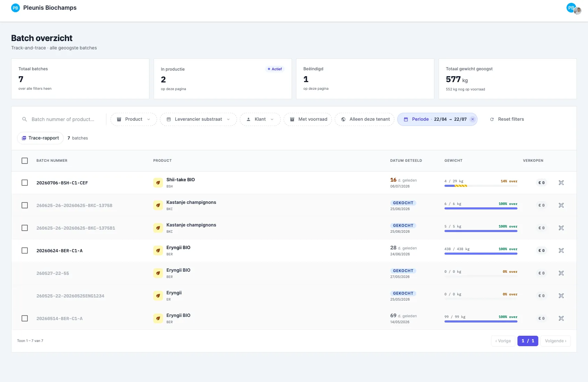The height and width of the screenshot is (382, 588).
Task: Open struck-through batch 260525-22-20260525ENG1234
Action: click(x=70, y=296)
